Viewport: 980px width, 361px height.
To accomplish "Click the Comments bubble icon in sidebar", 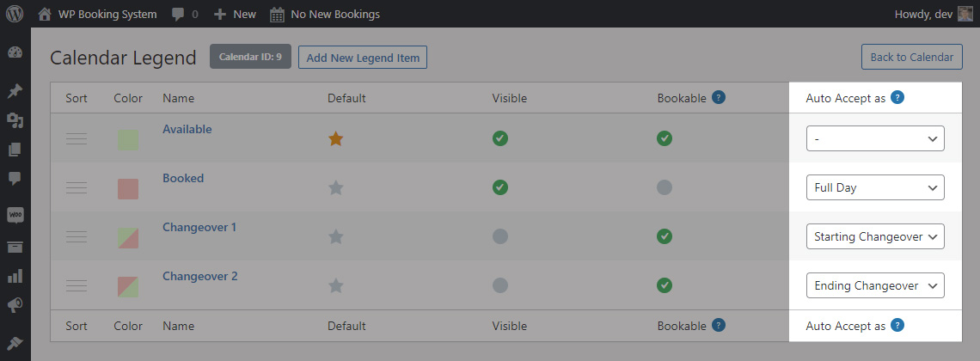I will (x=15, y=180).
